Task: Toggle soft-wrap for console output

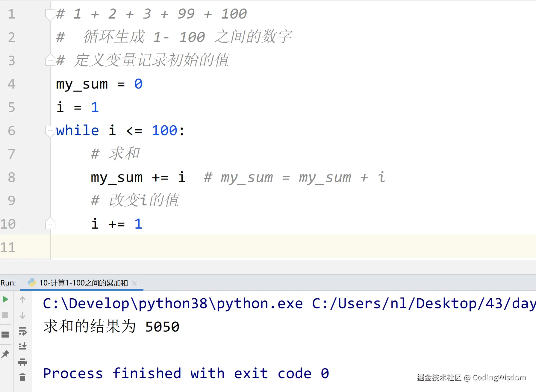Action: click(22, 331)
